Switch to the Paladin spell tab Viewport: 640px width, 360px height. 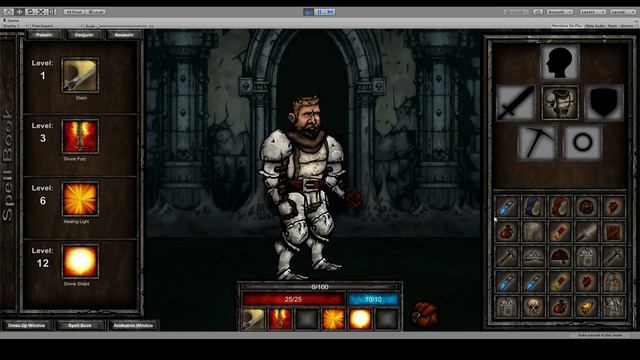44,35
